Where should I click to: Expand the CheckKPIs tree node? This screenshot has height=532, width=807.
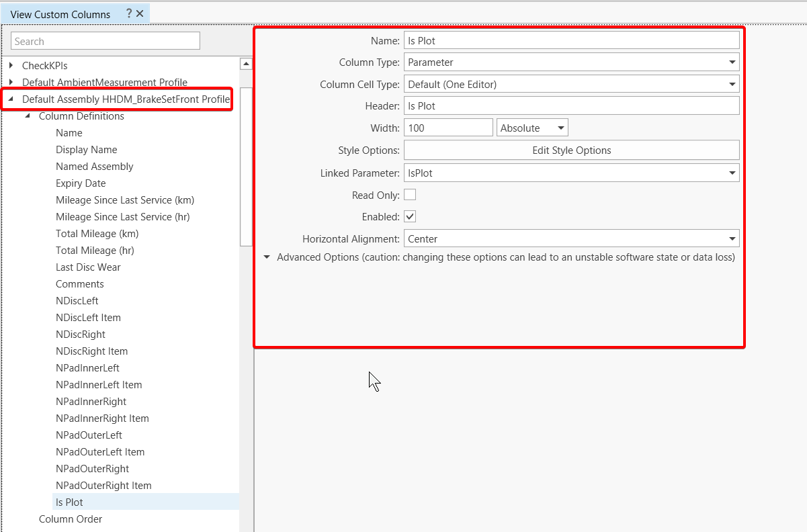coord(11,65)
